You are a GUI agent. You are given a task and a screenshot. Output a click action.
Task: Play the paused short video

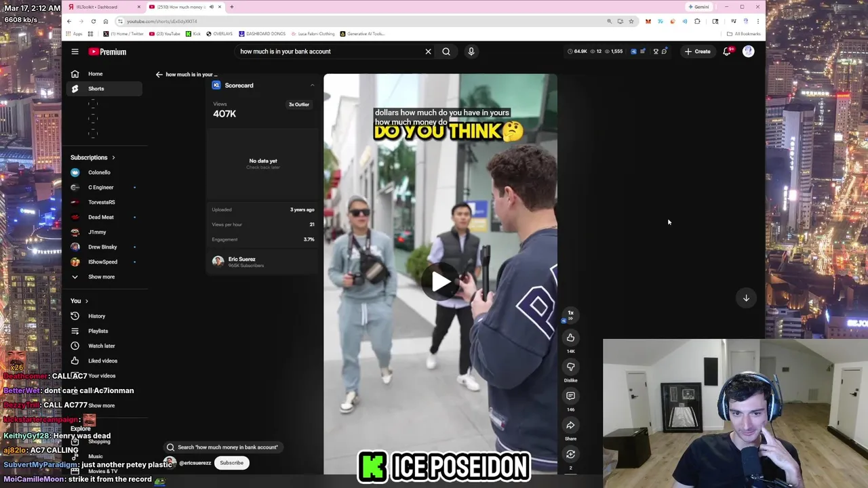click(x=440, y=282)
